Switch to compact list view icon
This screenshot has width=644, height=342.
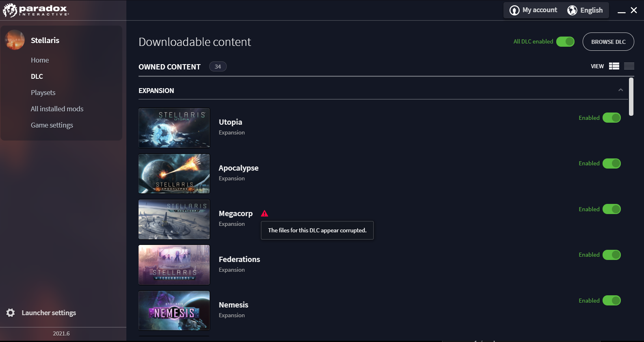629,66
